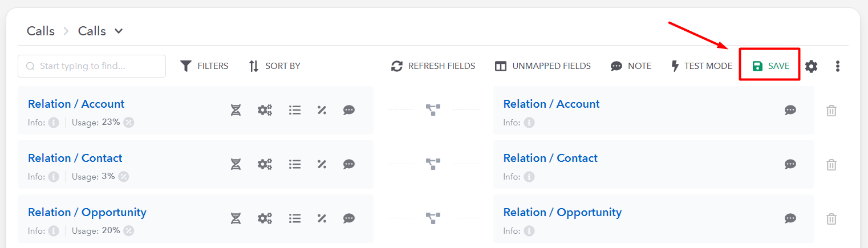
Task: Open the settings gear next to Save
Action: coord(811,66)
